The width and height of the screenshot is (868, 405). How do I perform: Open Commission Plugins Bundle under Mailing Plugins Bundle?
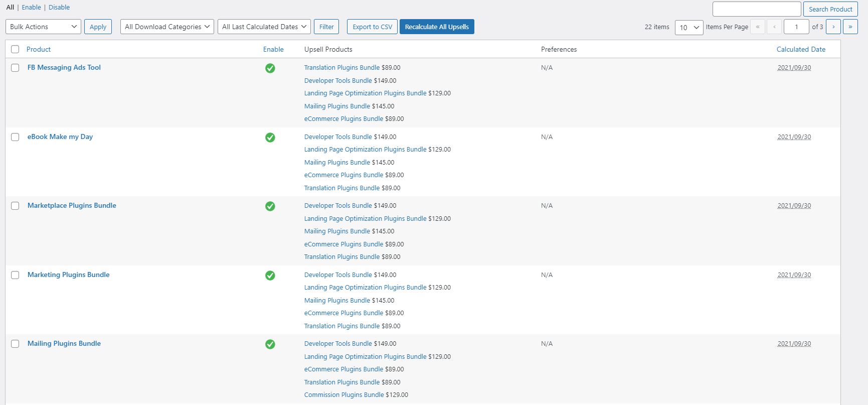[344, 394]
